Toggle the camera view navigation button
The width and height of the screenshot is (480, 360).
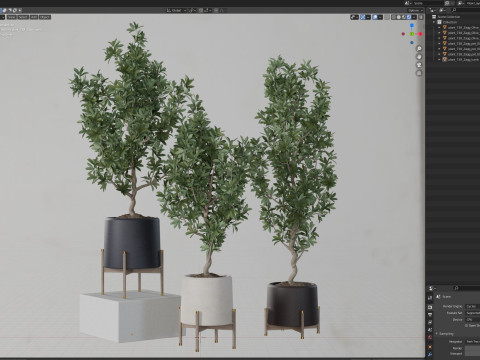point(419,65)
